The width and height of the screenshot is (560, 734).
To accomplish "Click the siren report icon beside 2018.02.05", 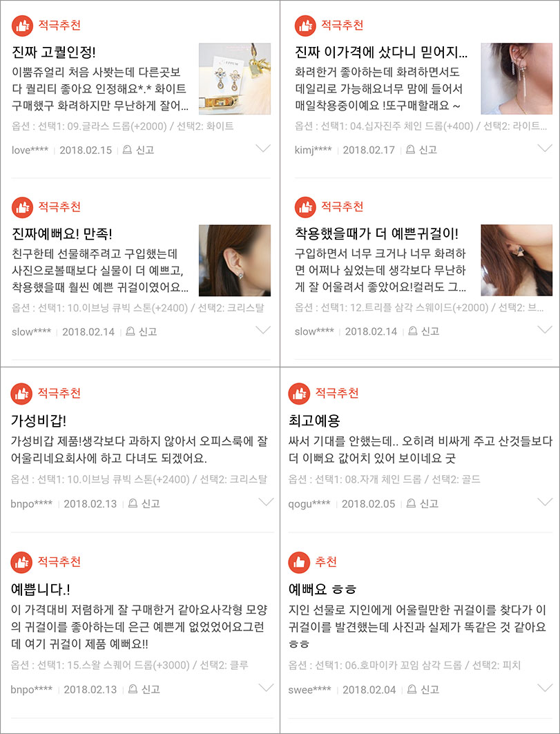I will [412, 503].
